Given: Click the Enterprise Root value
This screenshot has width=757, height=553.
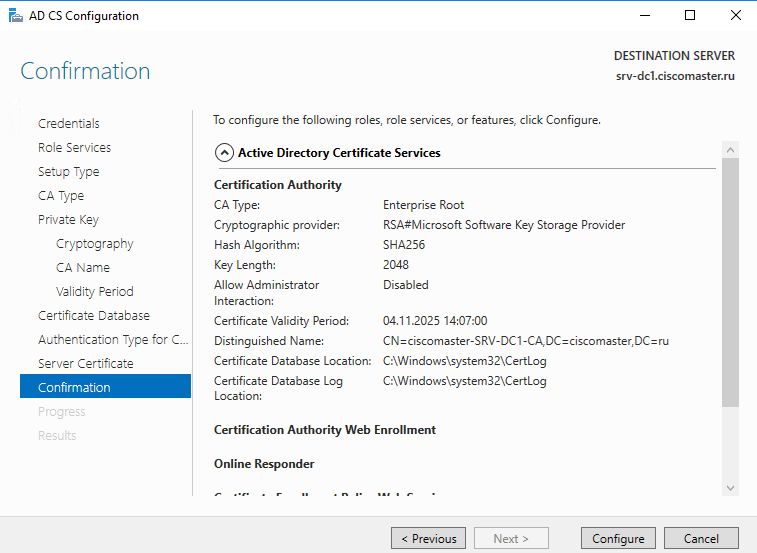Looking at the screenshot, I should click(423, 205).
